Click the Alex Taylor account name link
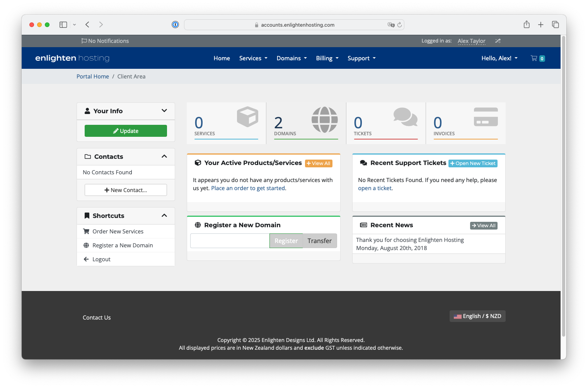 [x=471, y=41]
